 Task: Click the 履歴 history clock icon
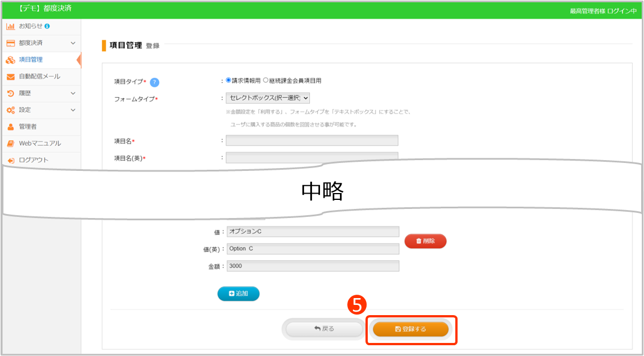10,93
